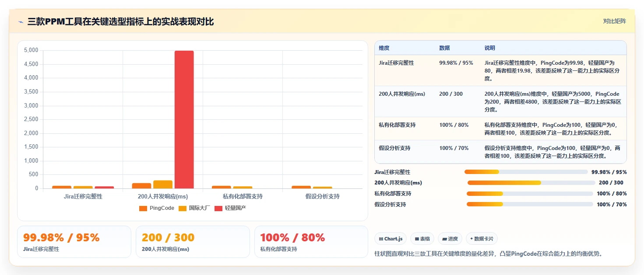This screenshot has height=275, width=644.
Task: Click the lightning icon before the title
Action: pos(21,22)
